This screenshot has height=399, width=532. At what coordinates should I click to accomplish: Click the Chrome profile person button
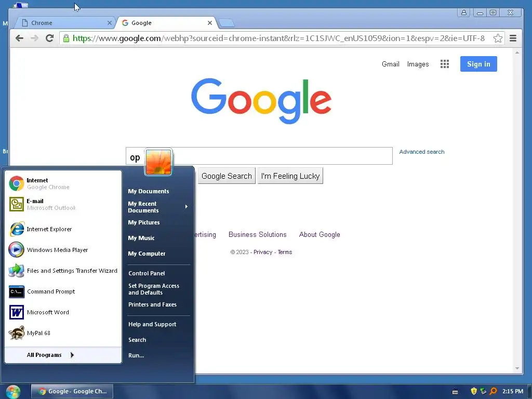pyautogui.click(x=463, y=13)
